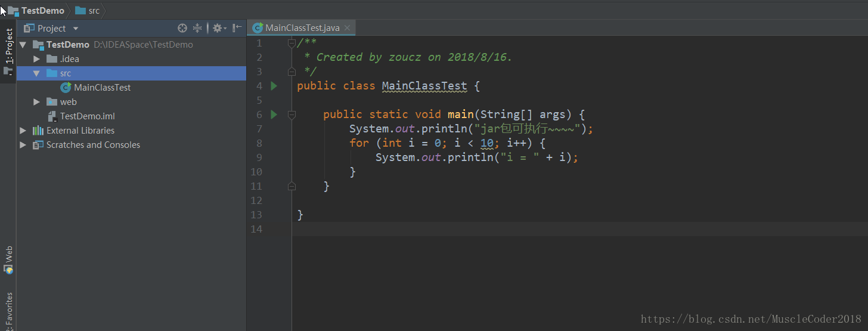This screenshot has height=331, width=868.
Task: Click the External Libraries icon
Action: [x=38, y=131]
